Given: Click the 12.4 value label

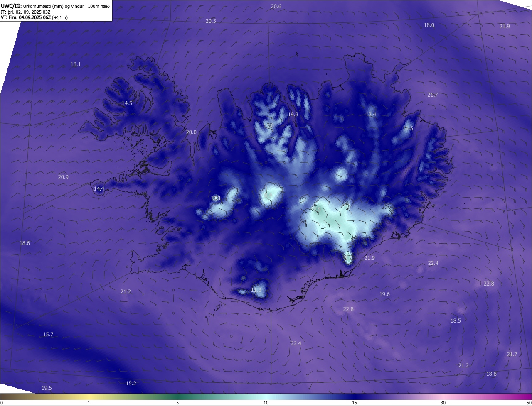Looking at the screenshot, I should [371, 114].
